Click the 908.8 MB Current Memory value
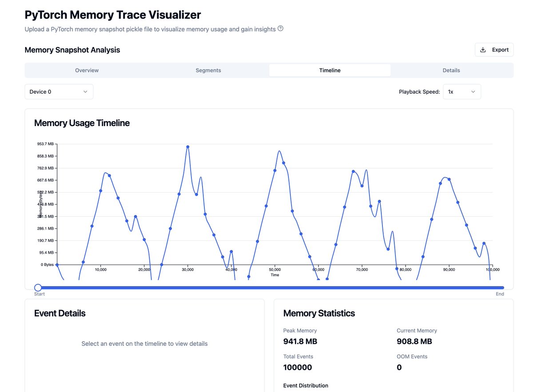 point(414,341)
